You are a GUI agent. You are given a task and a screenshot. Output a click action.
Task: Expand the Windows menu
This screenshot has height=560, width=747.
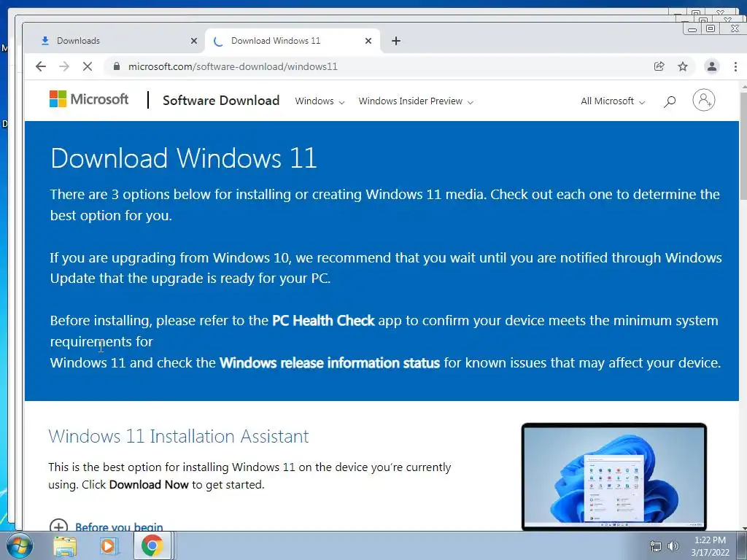(x=320, y=101)
